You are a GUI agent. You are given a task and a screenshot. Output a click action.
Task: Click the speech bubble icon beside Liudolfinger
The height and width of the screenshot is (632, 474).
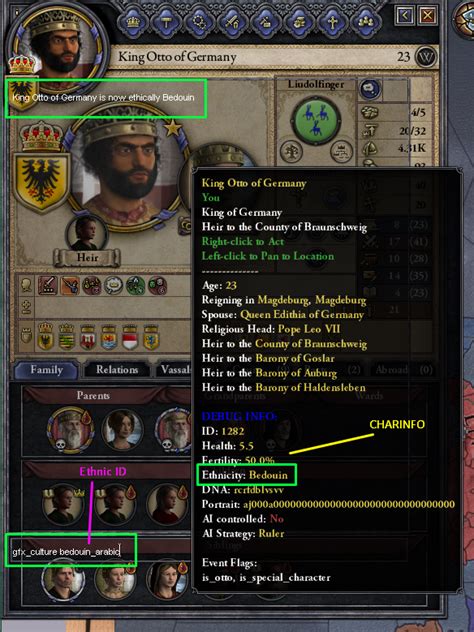click(x=370, y=89)
